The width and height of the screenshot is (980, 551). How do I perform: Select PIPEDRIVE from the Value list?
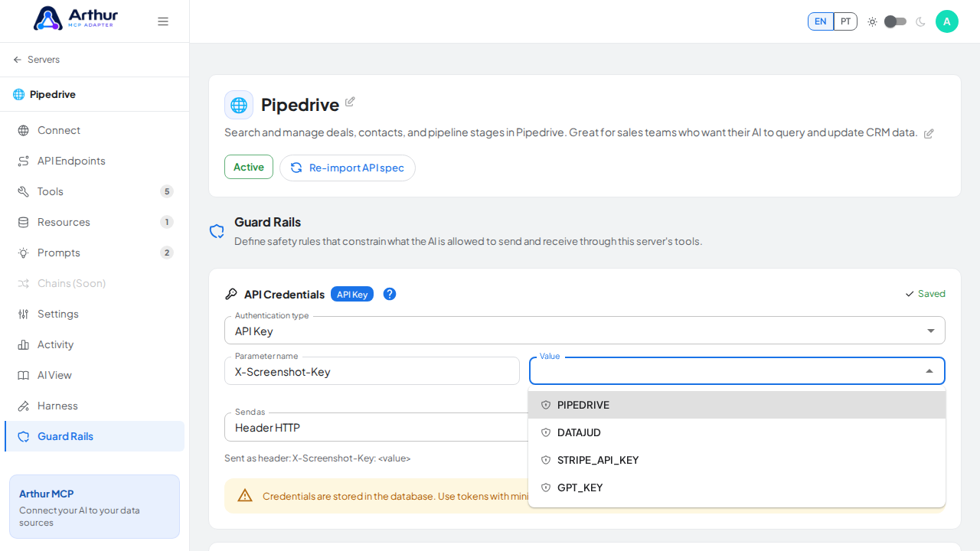click(737, 405)
